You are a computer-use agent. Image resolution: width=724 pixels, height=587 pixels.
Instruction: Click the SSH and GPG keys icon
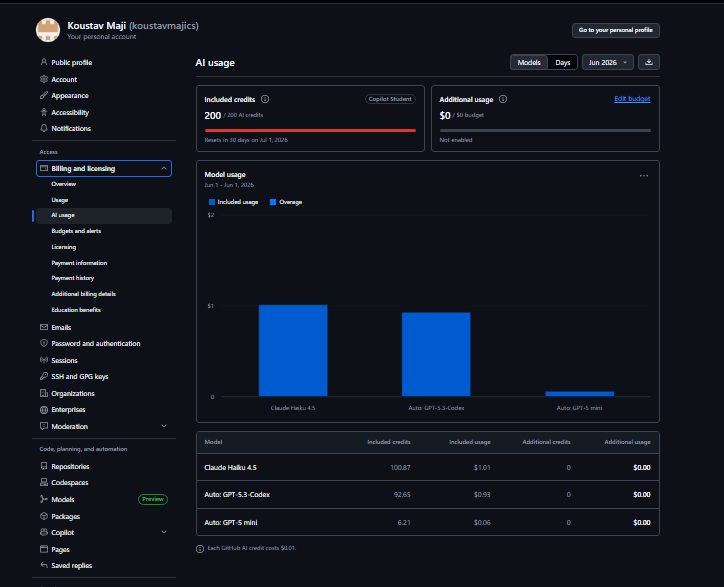pyautogui.click(x=44, y=376)
